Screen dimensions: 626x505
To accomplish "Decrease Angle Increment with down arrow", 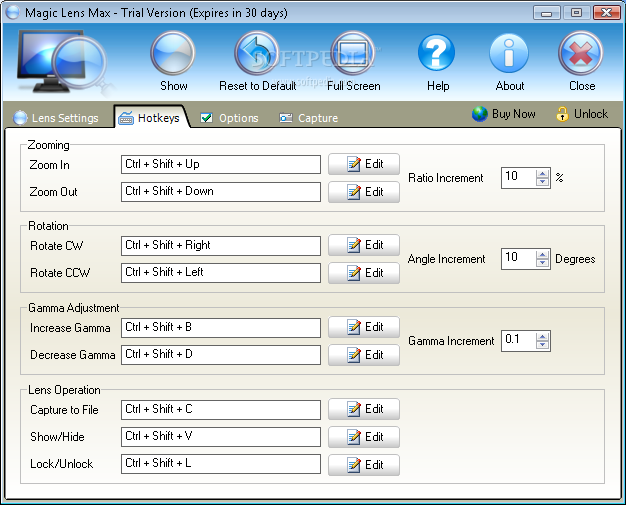I will (x=542, y=263).
